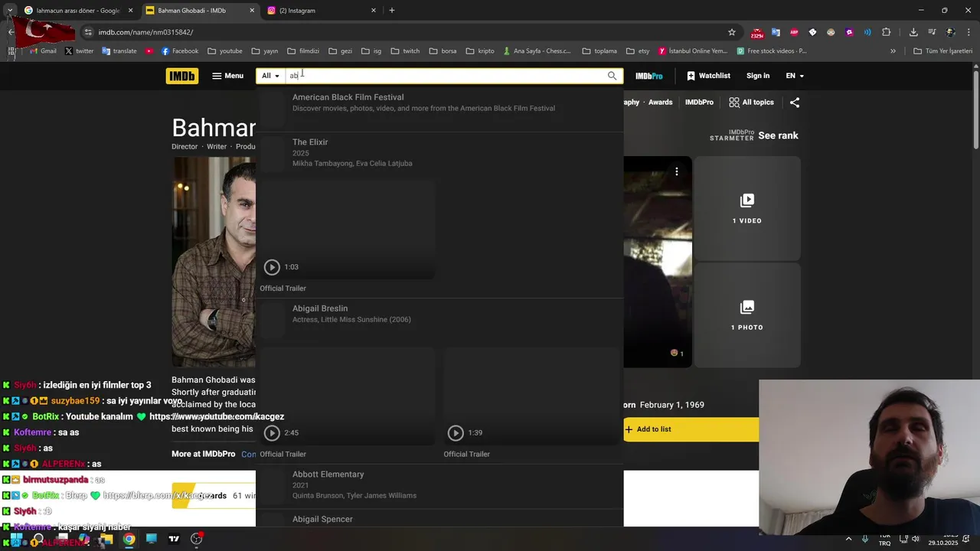Screen dimensions: 980x551
Task: Show hidden tray icons chevron
Action: tap(848, 539)
